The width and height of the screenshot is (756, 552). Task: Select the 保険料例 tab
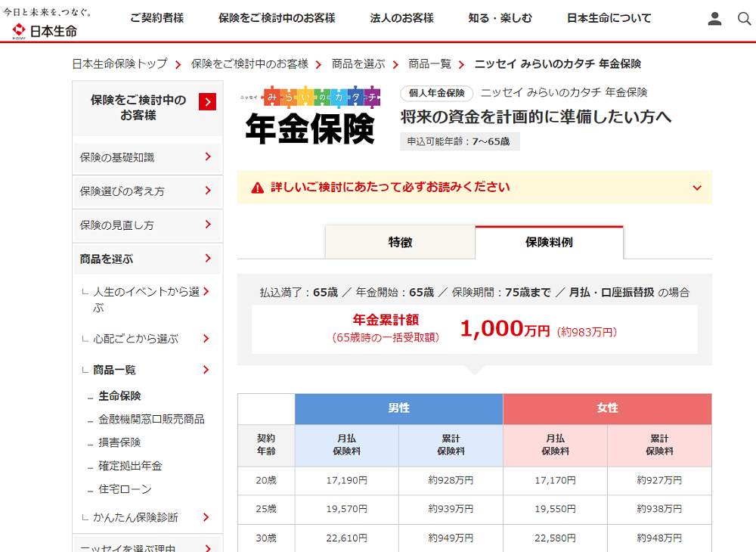tap(549, 242)
